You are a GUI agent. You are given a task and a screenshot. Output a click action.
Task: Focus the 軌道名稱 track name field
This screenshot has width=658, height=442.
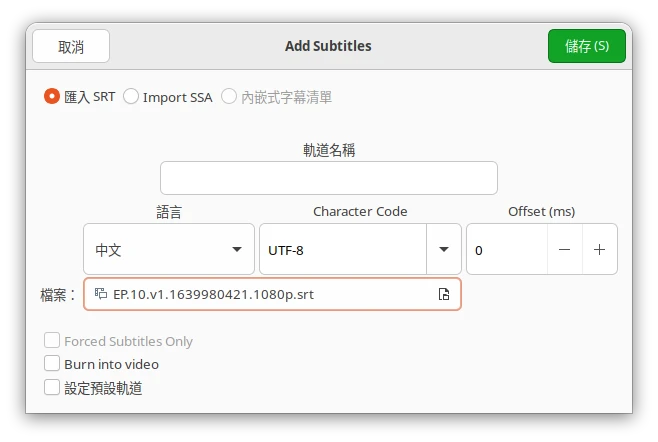coord(328,178)
